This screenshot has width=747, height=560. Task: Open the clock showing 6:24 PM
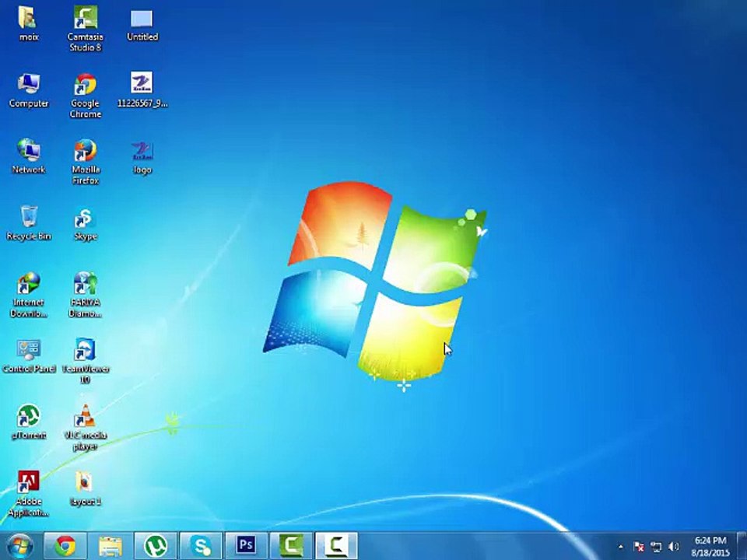710,547
